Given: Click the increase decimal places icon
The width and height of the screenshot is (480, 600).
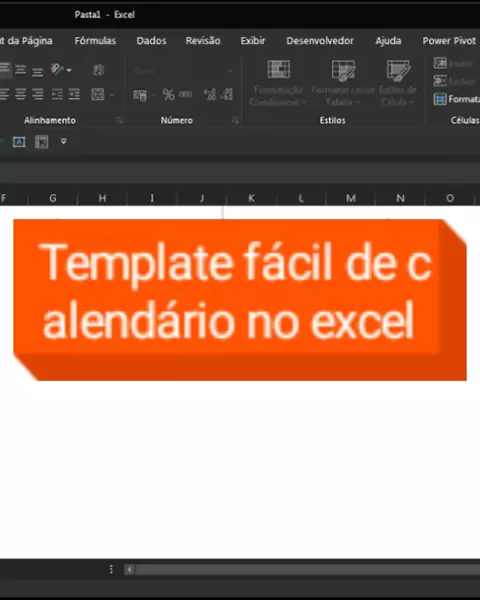Looking at the screenshot, I should coord(210,95).
